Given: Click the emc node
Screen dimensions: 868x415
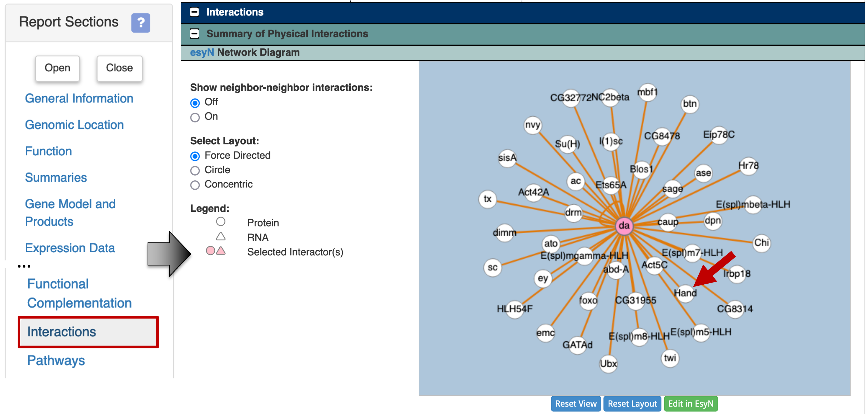Looking at the screenshot, I should (546, 333).
